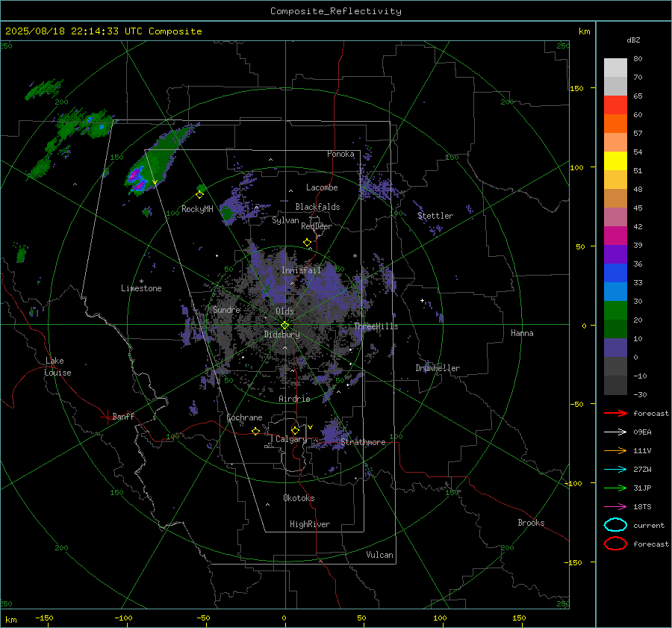Click the Drumheller town label
The height and width of the screenshot is (628, 672).
click(x=438, y=368)
